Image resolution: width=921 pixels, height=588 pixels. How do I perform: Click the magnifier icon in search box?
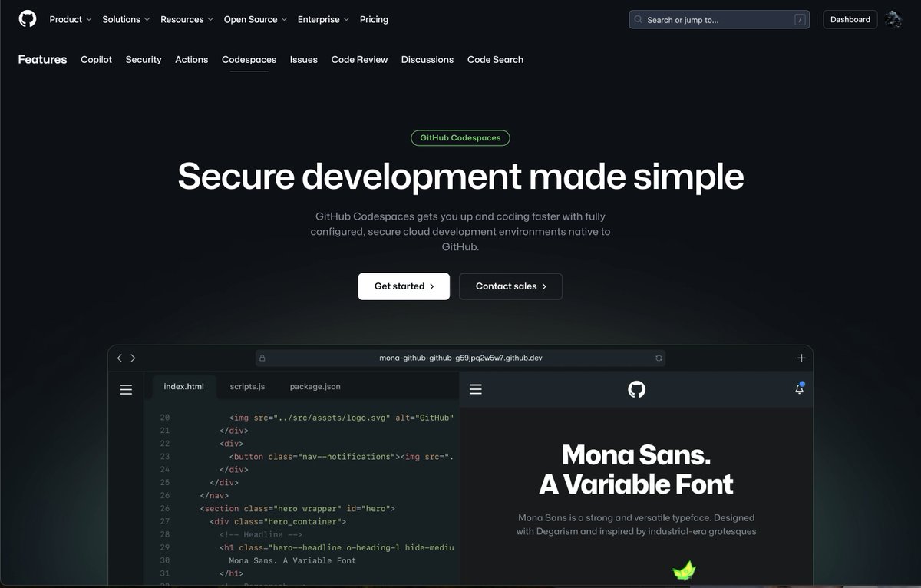[x=639, y=20]
